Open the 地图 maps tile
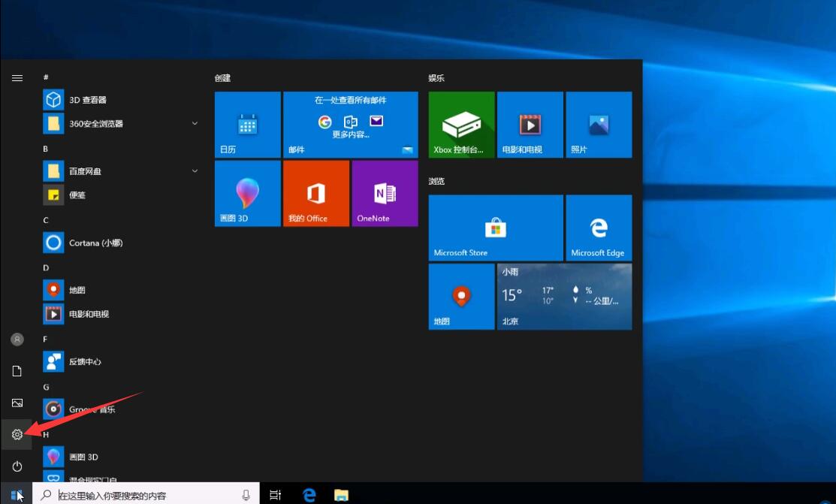The image size is (836, 504). pyautogui.click(x=462, y=297)
